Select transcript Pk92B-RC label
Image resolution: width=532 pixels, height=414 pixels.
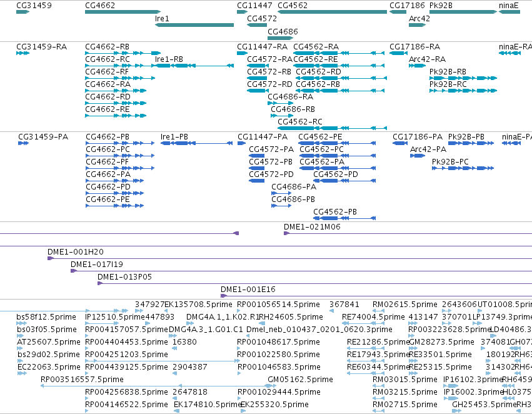tap(448, 84)
